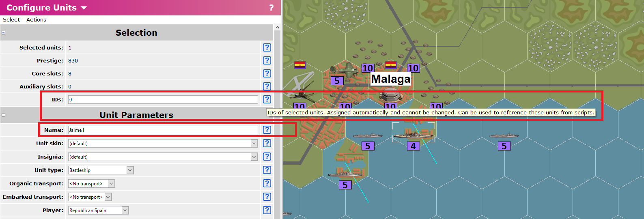644x219 pixels.
Task: Open help for Insignia row
Action: coord(267,157)
